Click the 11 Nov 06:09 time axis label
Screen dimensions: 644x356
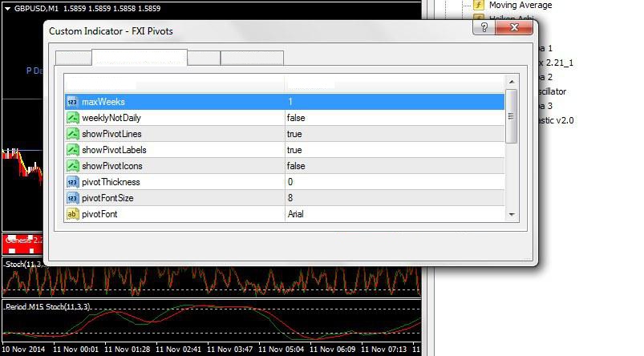[x=332, y=350]
